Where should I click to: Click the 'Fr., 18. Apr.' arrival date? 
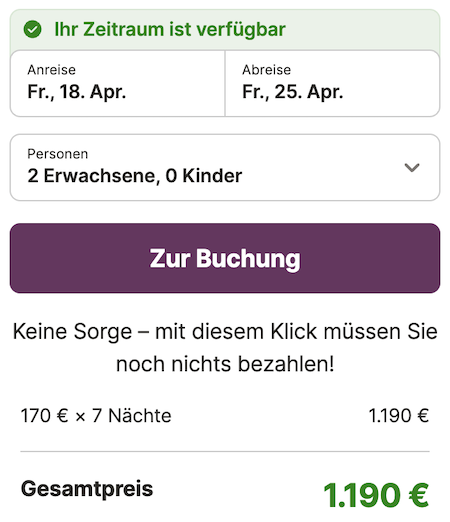[77, 92]
